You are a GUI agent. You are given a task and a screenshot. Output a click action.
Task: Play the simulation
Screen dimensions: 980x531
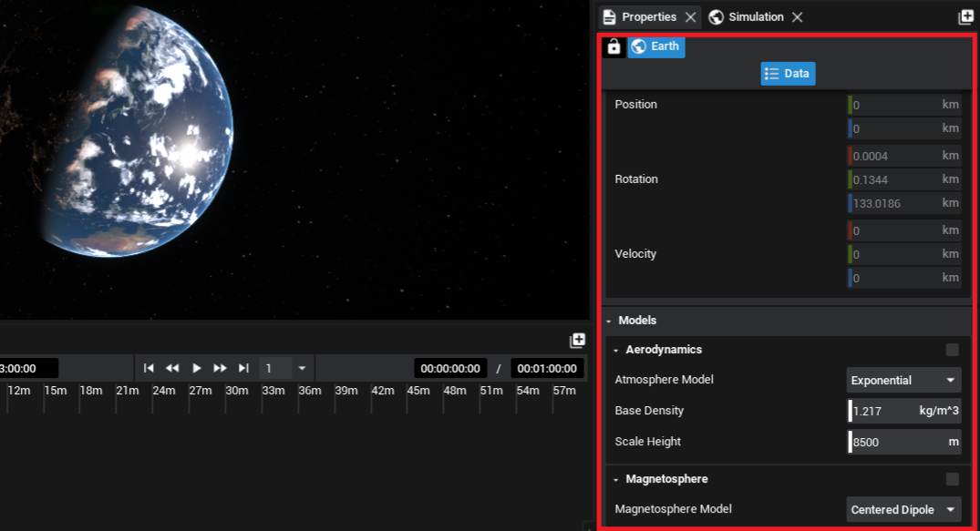click(196, 369)
